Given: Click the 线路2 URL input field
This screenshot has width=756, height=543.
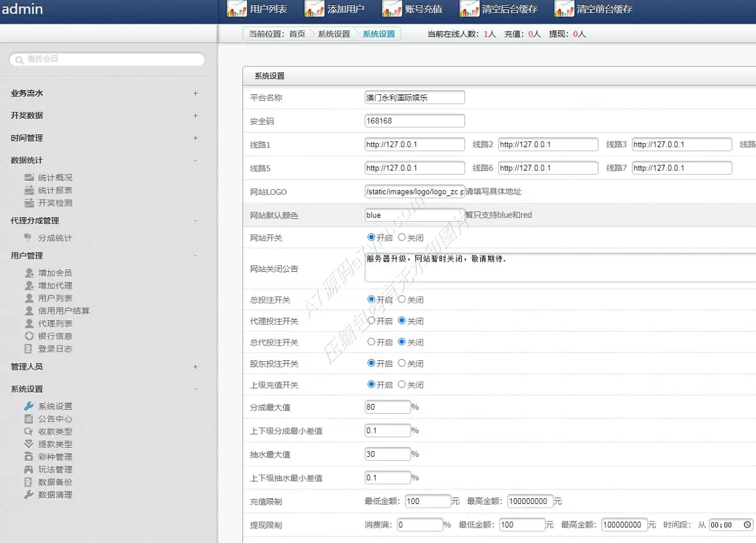Looking at the screenshot, I should (548, 144).
